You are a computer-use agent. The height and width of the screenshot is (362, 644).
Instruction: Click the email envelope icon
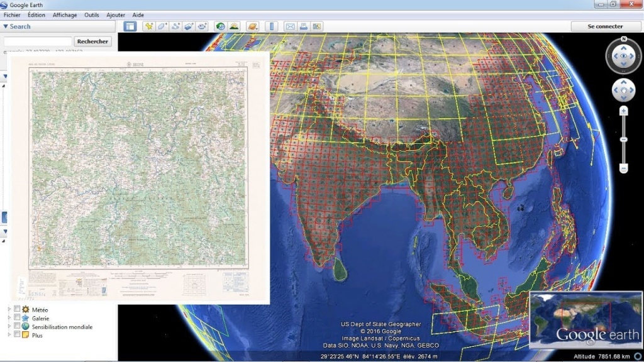290,26
